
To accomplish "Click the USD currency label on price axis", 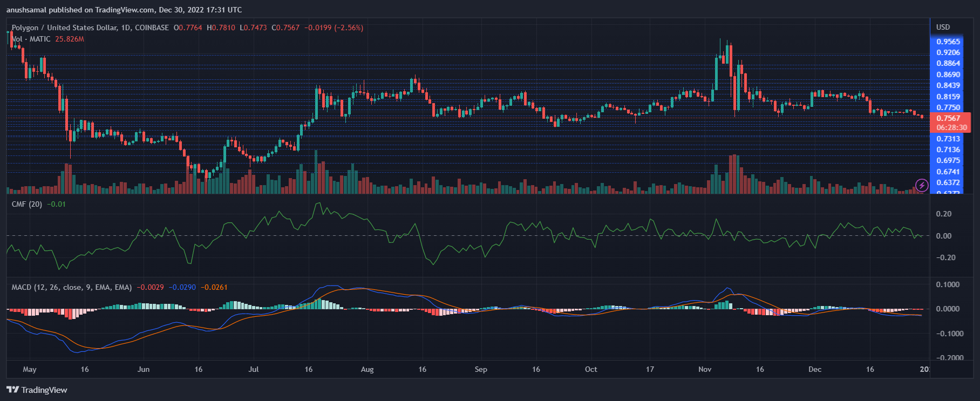I will (943, 27).
